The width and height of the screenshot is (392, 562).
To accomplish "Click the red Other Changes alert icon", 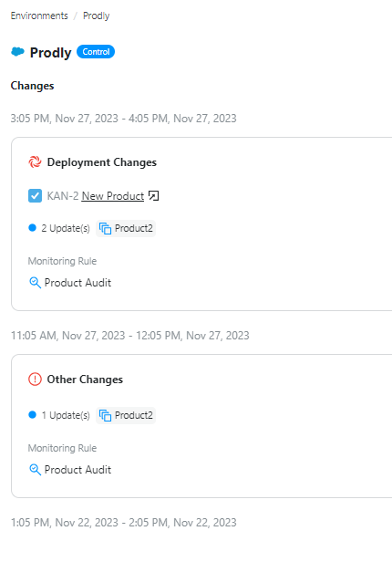I will pos(35,380).
